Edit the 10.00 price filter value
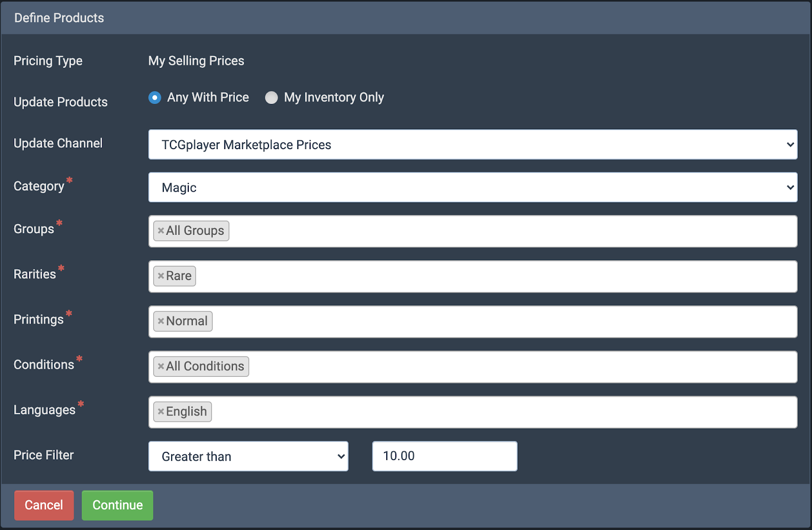The height and width of the screenshot is (530, 812). pyautogui.click(x=444, y=456)
